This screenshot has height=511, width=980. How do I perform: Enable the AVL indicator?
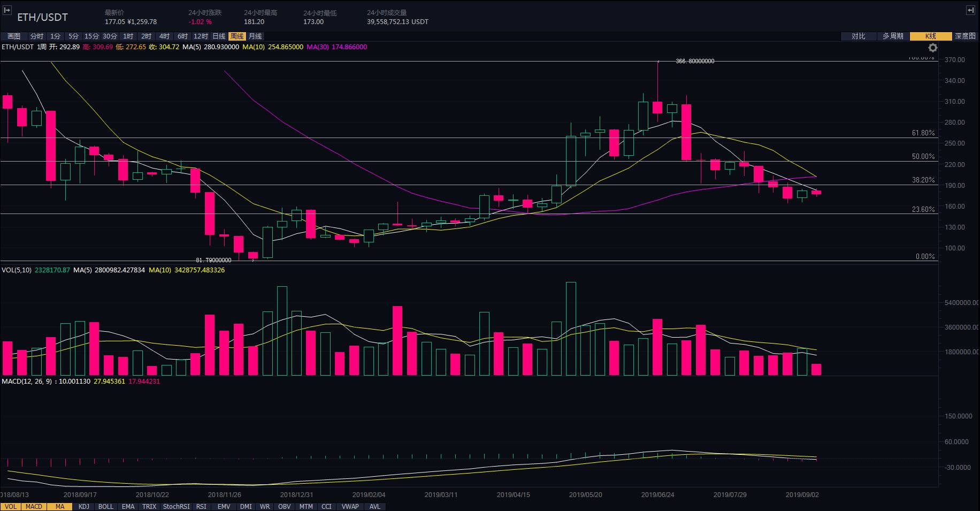pos(375,507)
